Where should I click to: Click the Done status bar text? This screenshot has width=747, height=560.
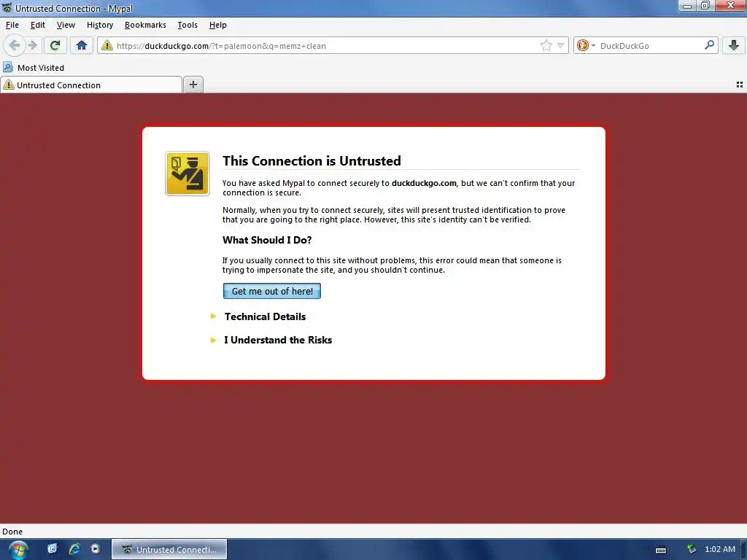point(12,532)
